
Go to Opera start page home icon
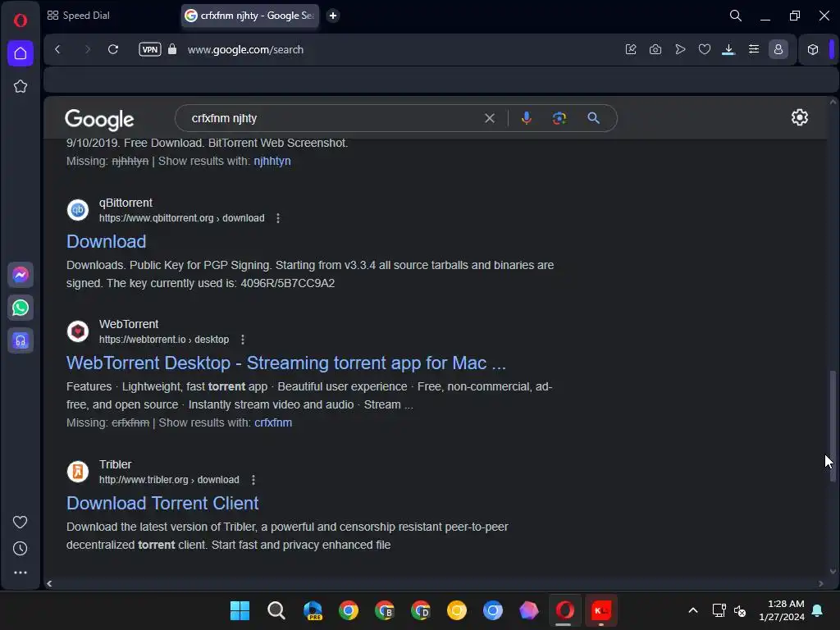[21, 53]
